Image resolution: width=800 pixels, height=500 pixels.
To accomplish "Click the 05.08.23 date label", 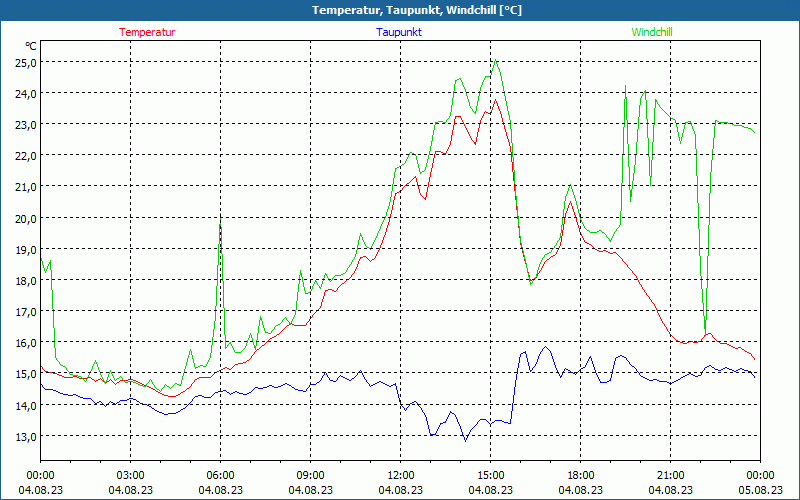I will pos(760,489).
